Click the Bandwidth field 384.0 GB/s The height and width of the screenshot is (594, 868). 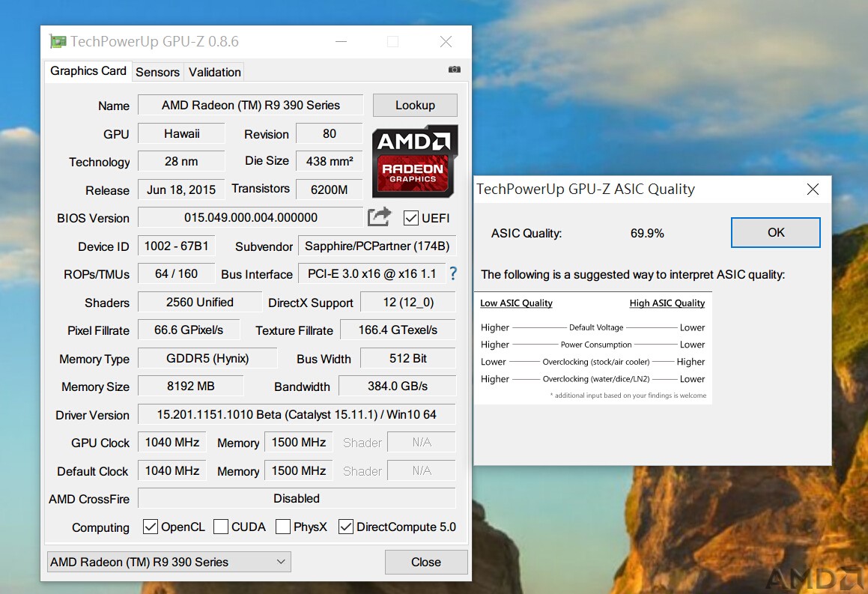click(398, 386)
